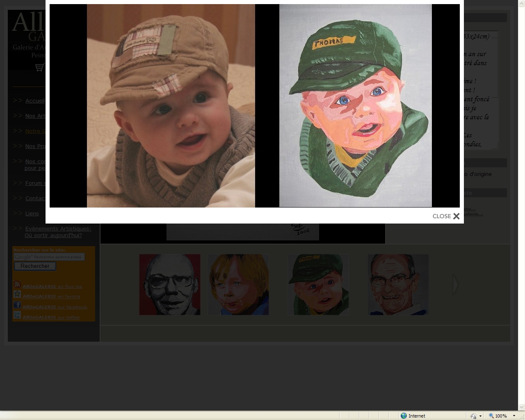
Task: Expand the security lock dropdown in status bar
Action: click(480, 416)
